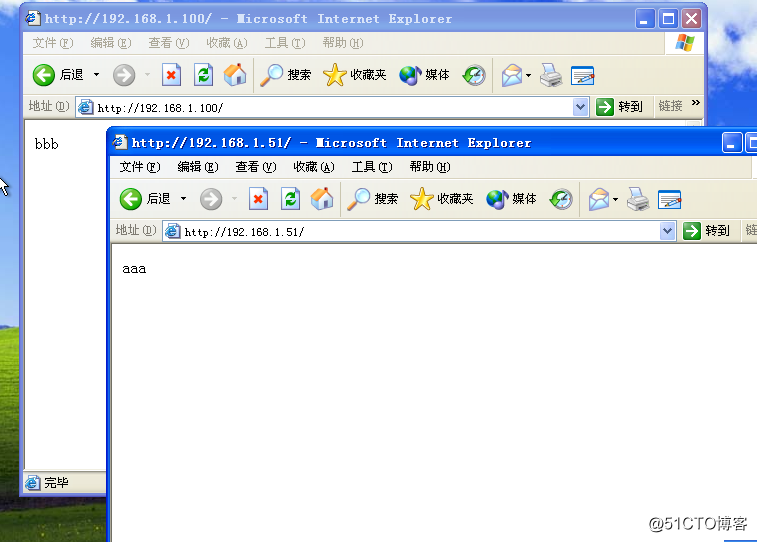Click Forward arrow in 192.168.1.51 window
This screenshot has width=757, height=542.
[211, 199]
